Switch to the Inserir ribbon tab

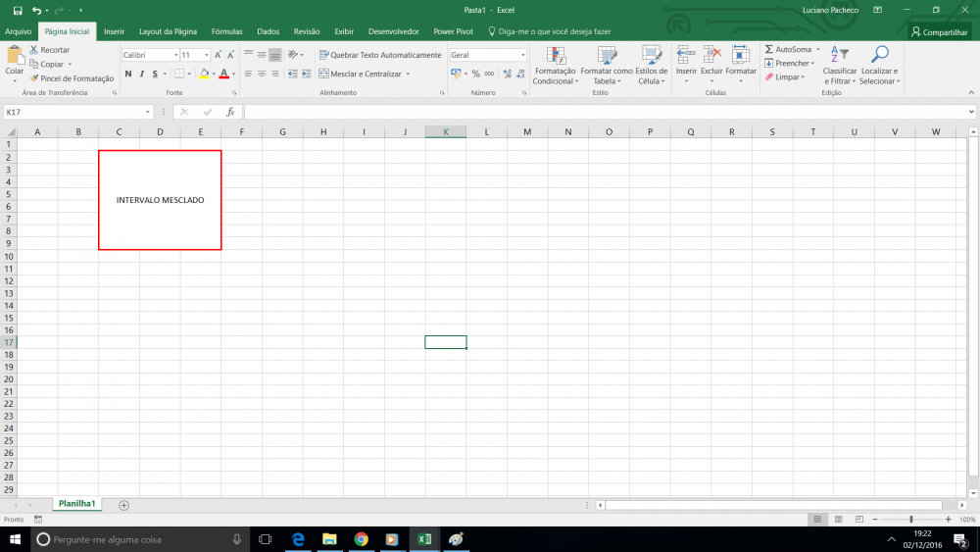114,31
